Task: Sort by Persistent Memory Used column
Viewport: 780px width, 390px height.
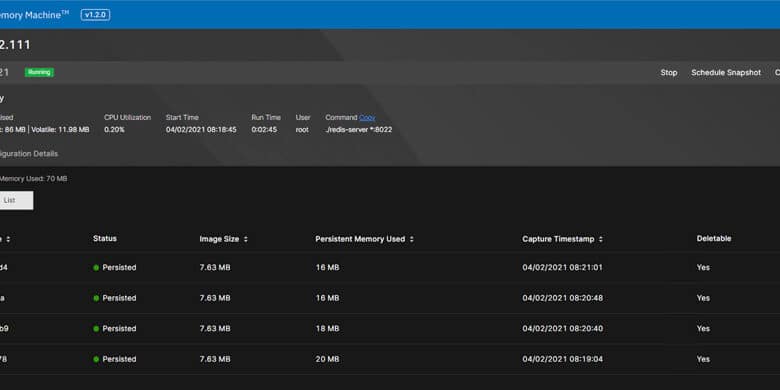Action: [x=365, y=239]
